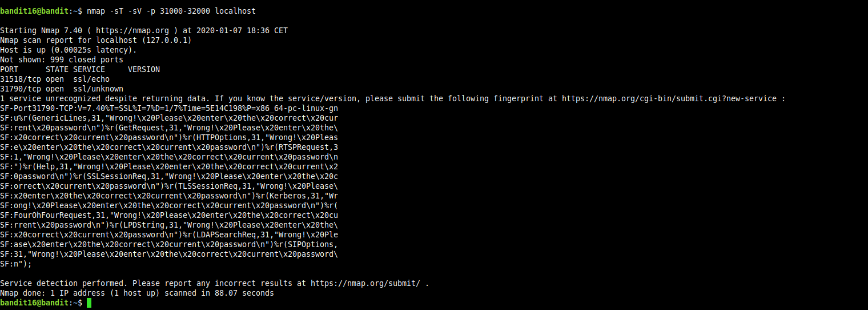Select the ssl/unknown service name
The width and height of the screenshot is (868, 310).
[x=98, y=89]
